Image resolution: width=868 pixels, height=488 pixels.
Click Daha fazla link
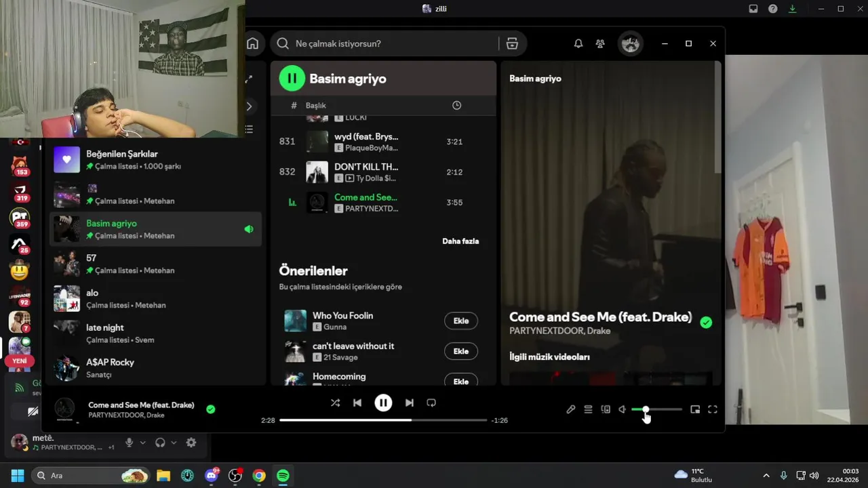(x=460, y=241)
